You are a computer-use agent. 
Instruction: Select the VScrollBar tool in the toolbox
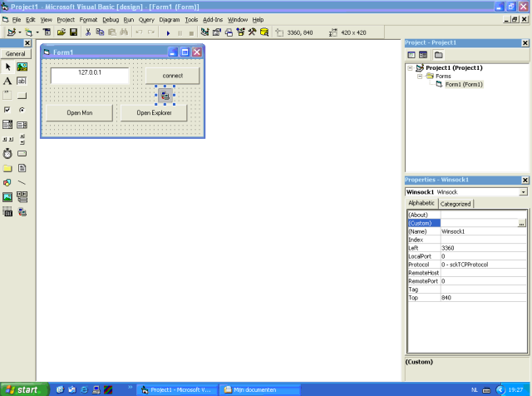(22, 139)
